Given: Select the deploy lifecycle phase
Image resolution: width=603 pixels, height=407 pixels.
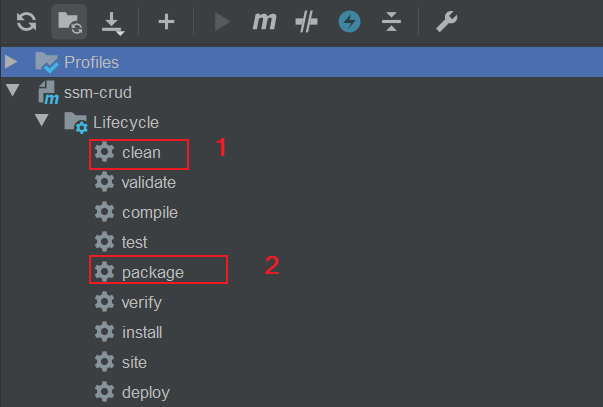Looking at the screenshot, I should [x=146, y=393].
